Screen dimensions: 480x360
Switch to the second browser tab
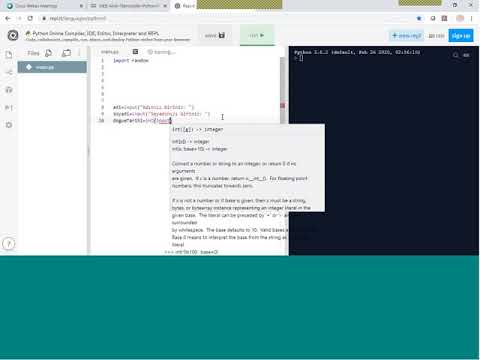pyautogui.click(x=128, y=6)
